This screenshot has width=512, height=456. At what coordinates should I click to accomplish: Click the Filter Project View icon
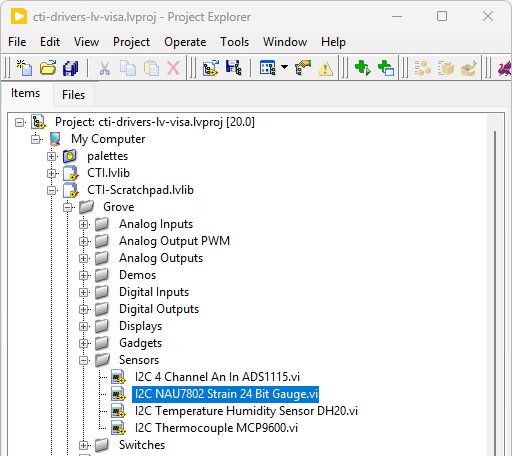(268, 68)
